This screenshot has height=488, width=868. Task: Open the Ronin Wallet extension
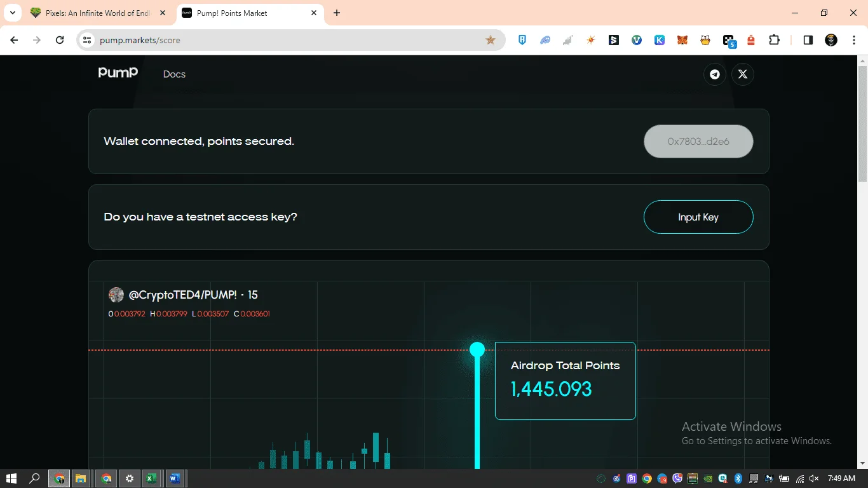pos(522,40)
